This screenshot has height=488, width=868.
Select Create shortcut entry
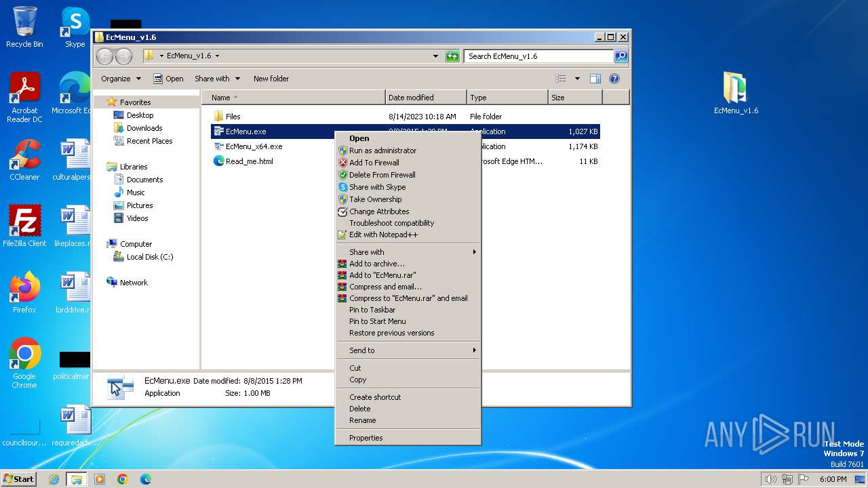point(408,397)
